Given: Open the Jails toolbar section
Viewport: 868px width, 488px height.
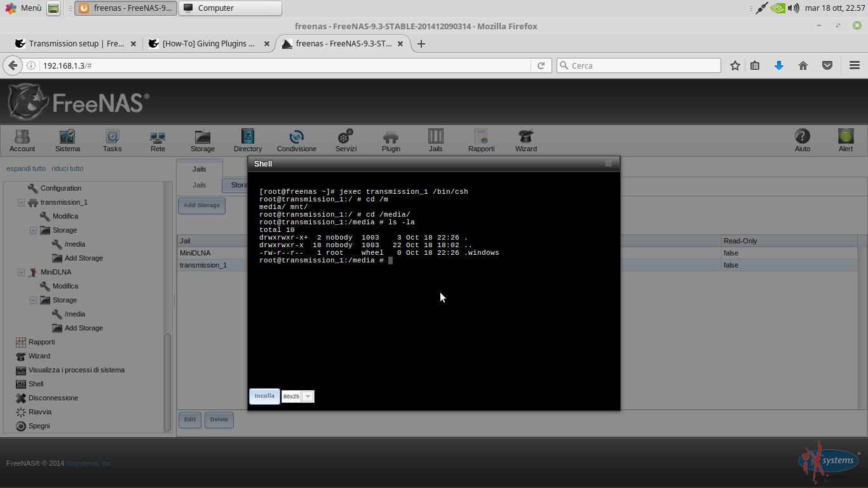Looking at the screenshot, I should coord(436,140).
